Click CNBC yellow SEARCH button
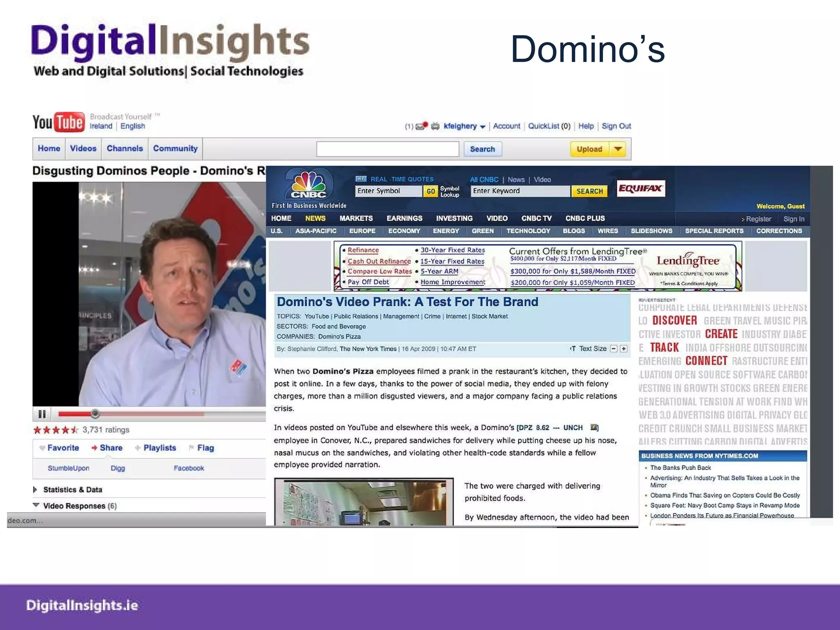Viewport: 840px width, 630px height. pyautogui.click(x=589, y=191)
